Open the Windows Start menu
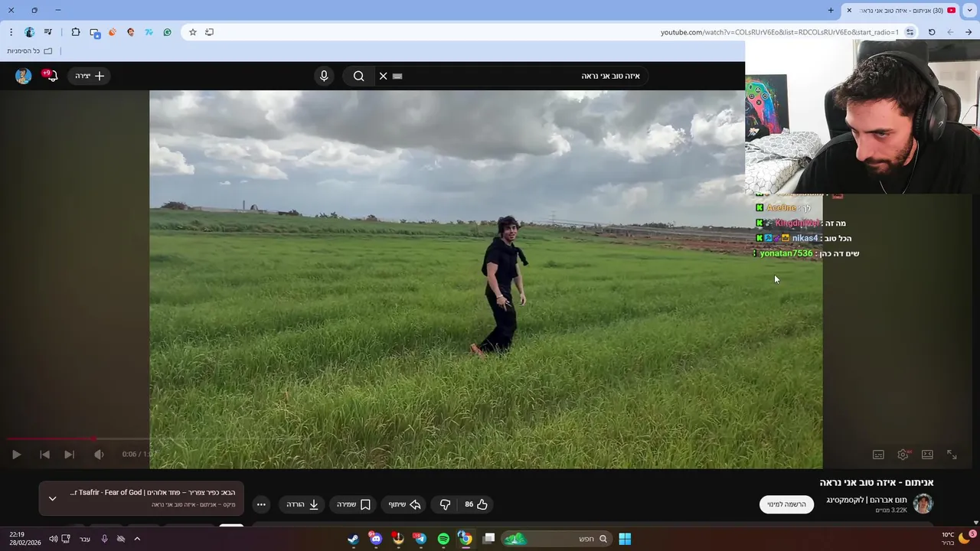This screenshot has width=980, height=551. [x=625, y=539]
